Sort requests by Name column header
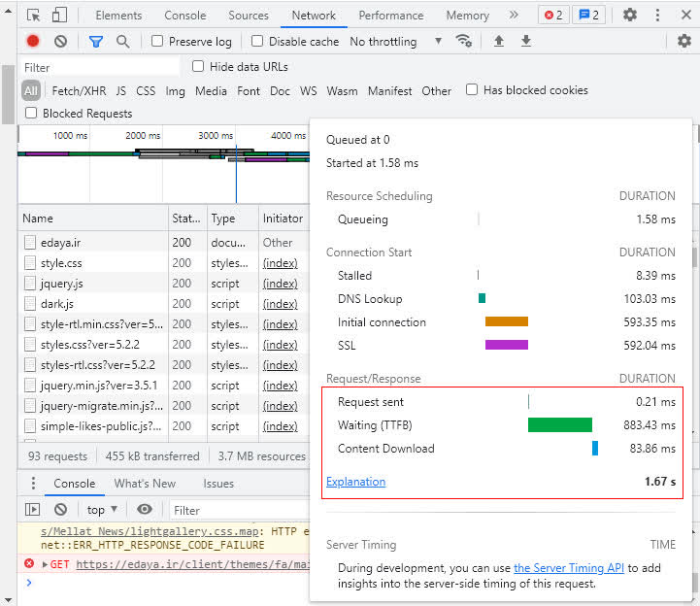Screen dimensions: 700x606 point(93,218)
